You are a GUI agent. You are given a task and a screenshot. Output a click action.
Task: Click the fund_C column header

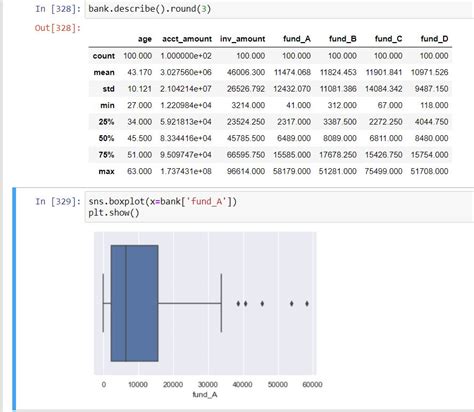point(388,39)
